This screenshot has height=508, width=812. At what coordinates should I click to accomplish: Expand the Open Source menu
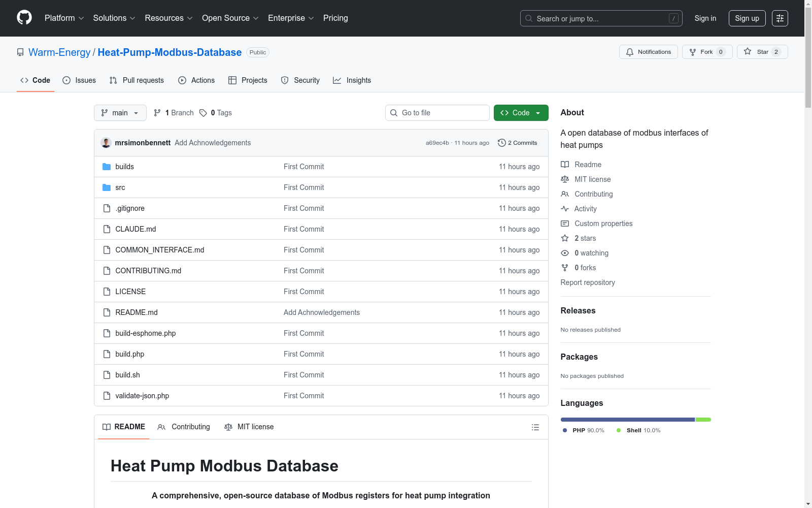click(x=230, y=18)
